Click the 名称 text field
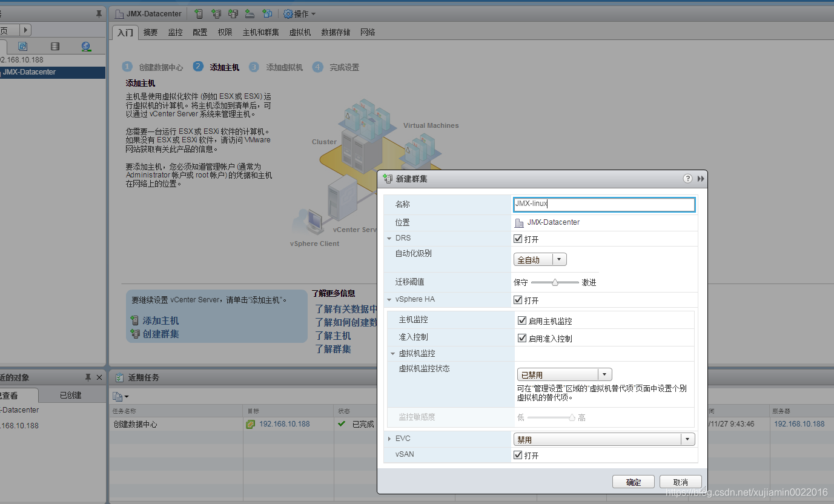This screenshot has width=834, height=504. (604, 204)
